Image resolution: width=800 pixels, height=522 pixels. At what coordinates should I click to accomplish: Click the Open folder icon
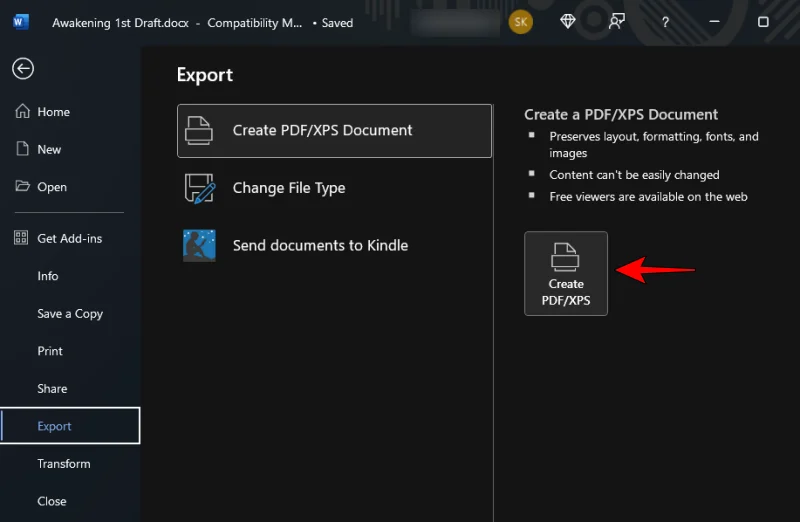pyautogui.click(x=22, y=187)
